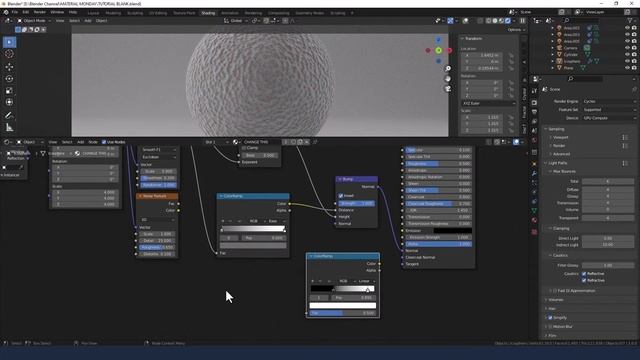The image size is (640, 360).
Task: Click the lower ColorRamp gradient bar
Action: pyautogui.click(x=342, y=289)
